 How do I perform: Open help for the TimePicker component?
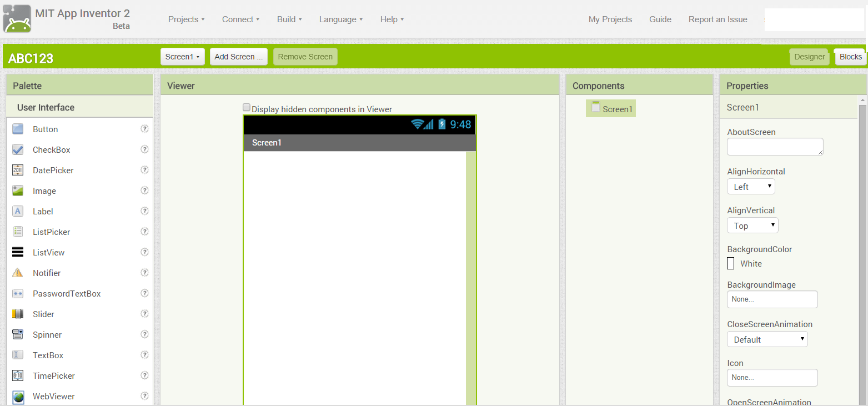[x=144, y=375]
